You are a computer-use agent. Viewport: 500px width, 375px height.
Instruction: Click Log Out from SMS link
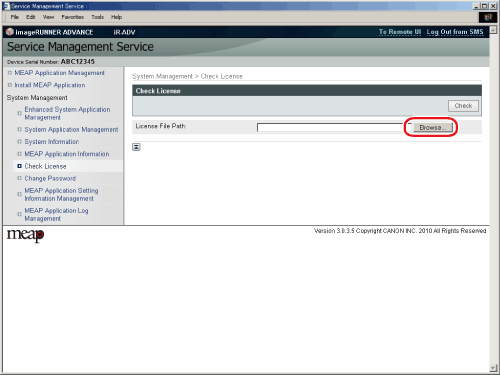[x=455, y=32]
